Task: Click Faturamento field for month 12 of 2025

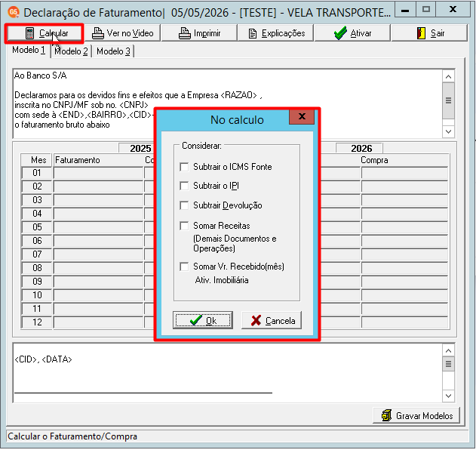Action: pos(98,322)
